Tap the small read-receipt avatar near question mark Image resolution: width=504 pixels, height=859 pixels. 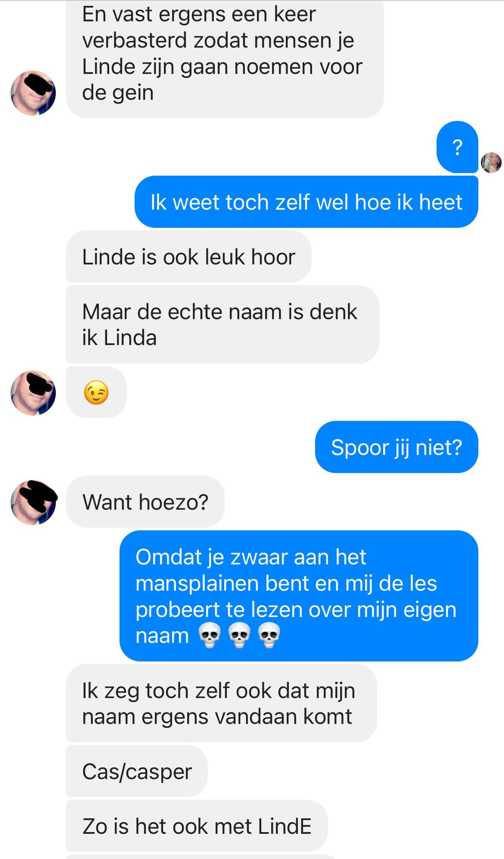tap(491, 163)
